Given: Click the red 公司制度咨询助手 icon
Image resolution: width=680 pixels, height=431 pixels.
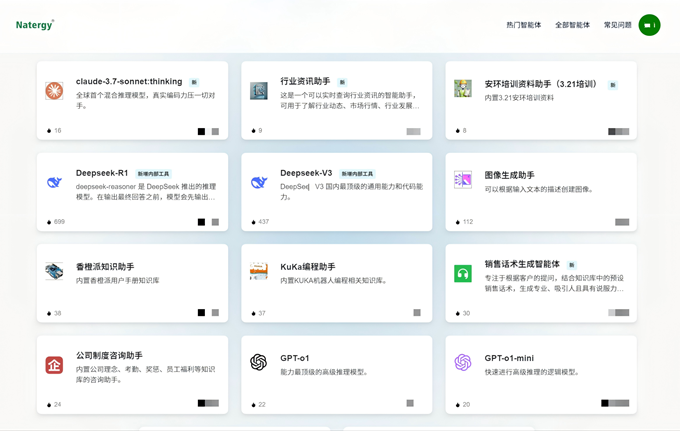Looking at the screenshot, I should [54, 365].
